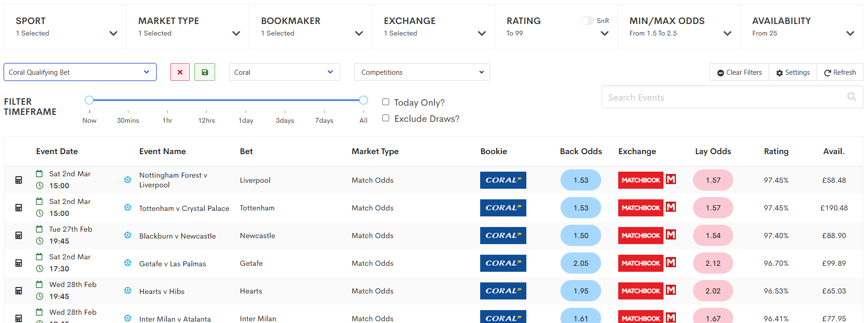Image resolution: width=868 pixels, height=323 pixels.
Task: Click the red X delete filter icon
Action: point(180,72)
